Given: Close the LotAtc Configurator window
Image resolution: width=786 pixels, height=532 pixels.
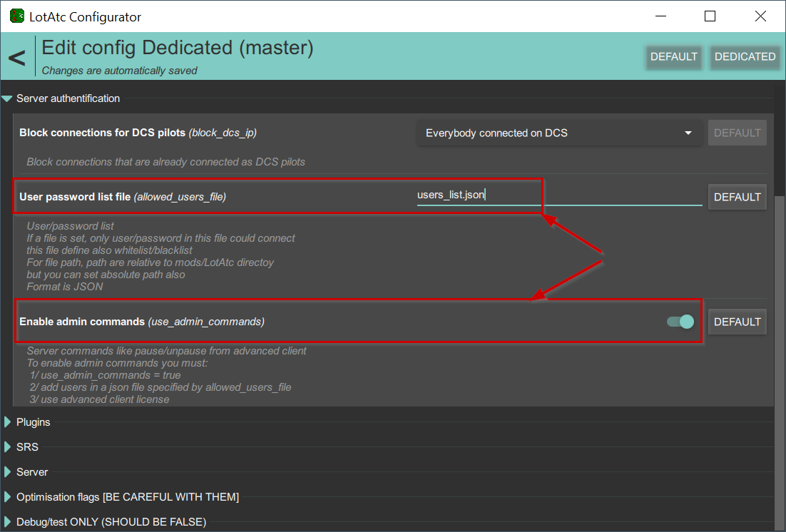Looking at the screenshot, I should coord(760,16).
